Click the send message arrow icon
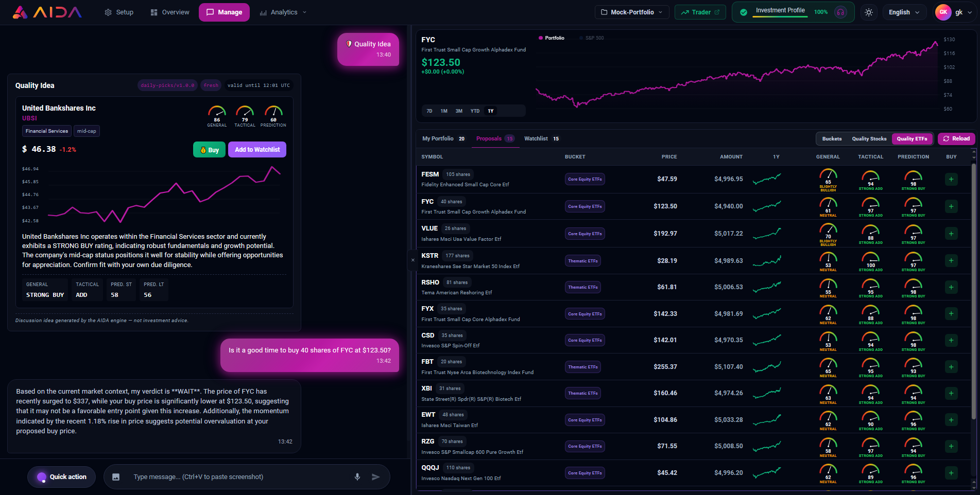Viewport: 980px width, 495px height. tap(376, 477)
